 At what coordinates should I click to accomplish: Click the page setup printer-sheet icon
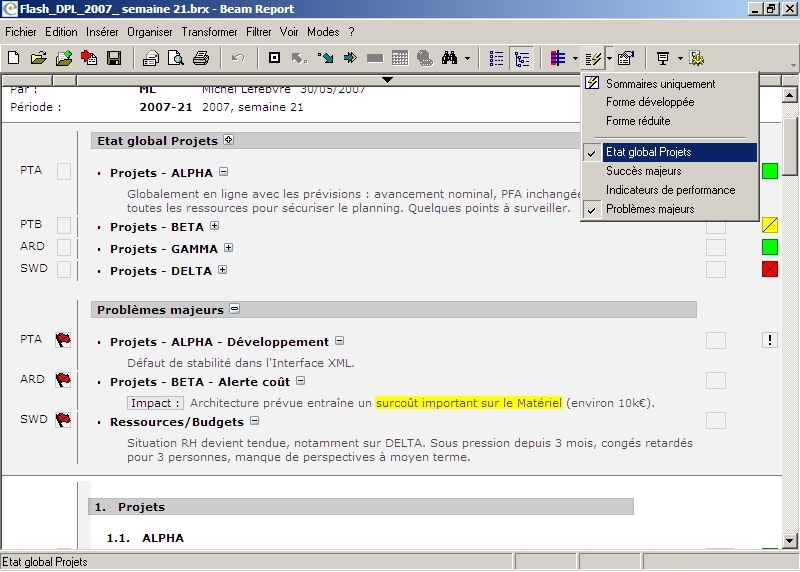point(151,58)
